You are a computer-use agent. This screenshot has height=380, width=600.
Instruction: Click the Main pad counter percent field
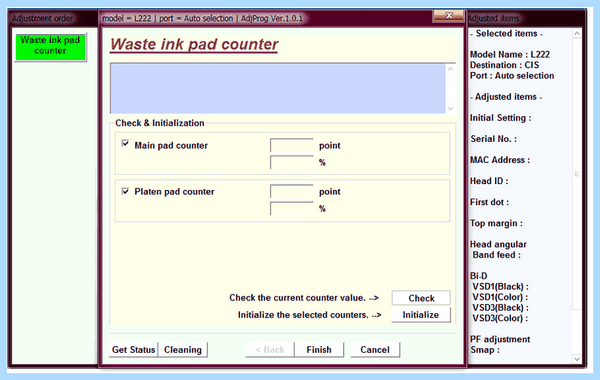pyautogui.click(x=292, y=162)
